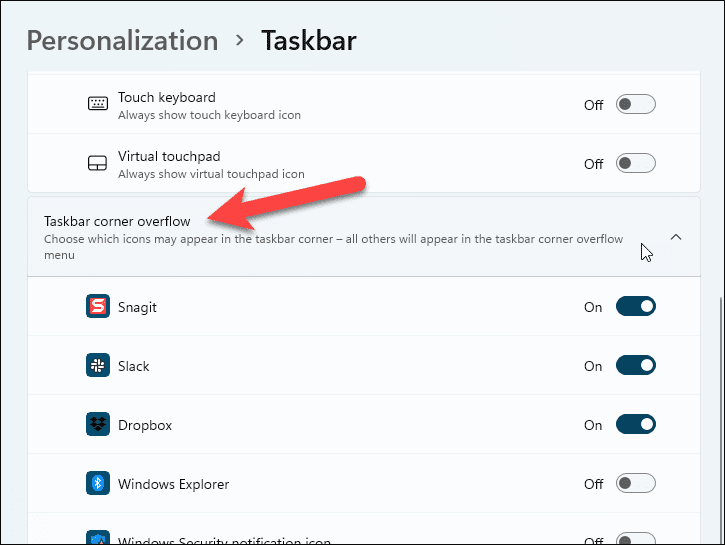Image resolution: width=725 pixels, height=545 pixels.
Task: Click the Virtual touchpad icon
Action: (x=98, y=163)
